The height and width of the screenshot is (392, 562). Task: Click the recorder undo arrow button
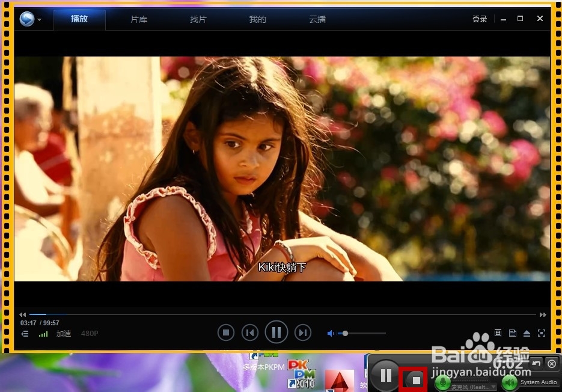click(537, 364)
